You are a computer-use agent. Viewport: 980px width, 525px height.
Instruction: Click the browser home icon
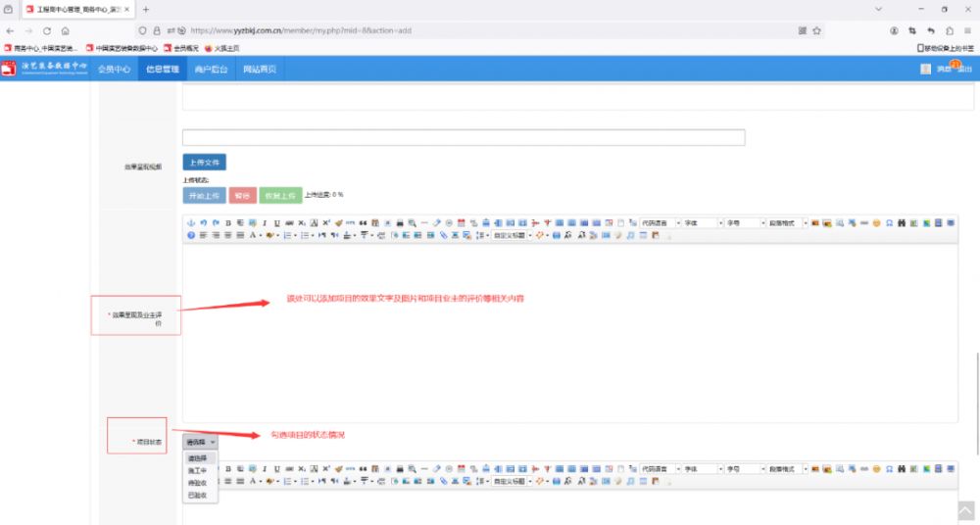66,30
